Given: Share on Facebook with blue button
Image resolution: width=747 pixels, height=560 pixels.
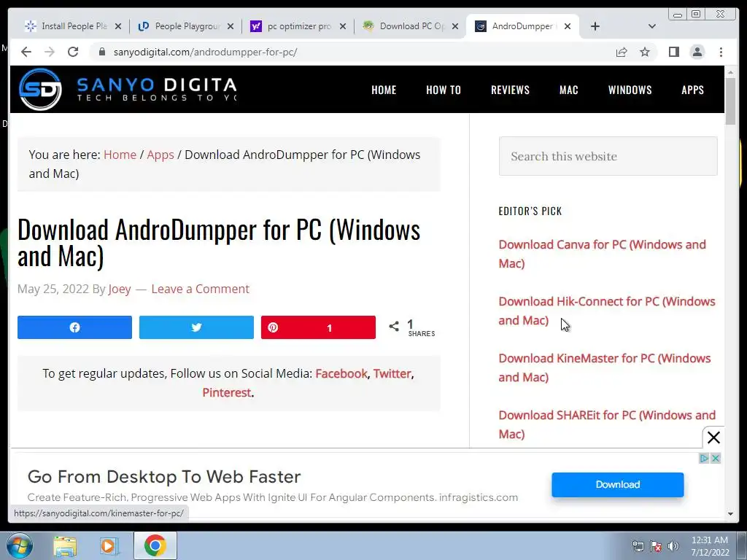Looking at the screenshot, I should (75, 327).
